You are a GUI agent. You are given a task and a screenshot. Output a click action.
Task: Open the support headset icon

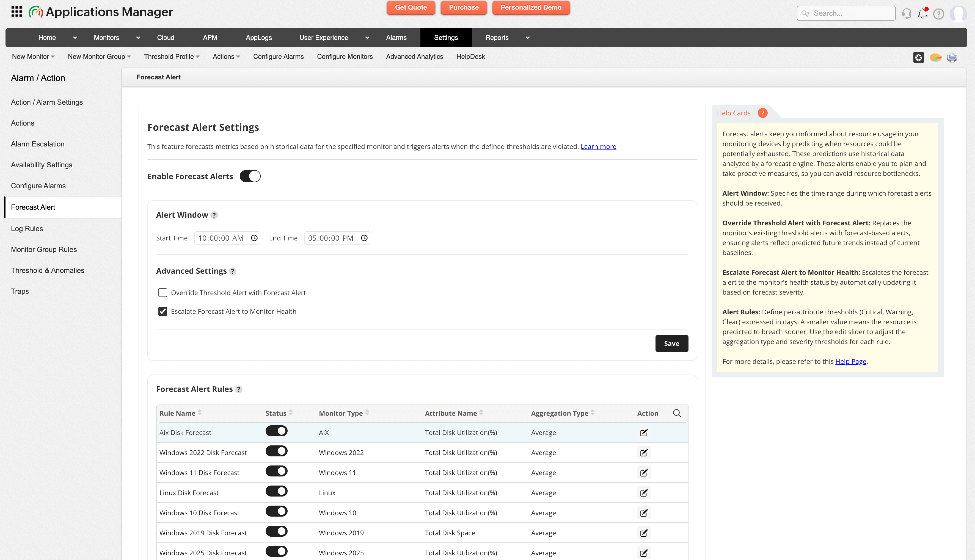tap(907, 13)
